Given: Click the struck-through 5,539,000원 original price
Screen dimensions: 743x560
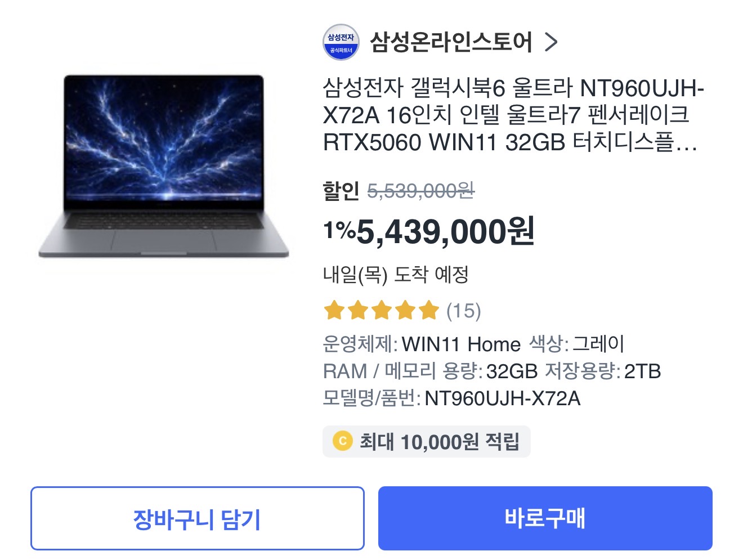Looking at the screenshot, I should coord(420,191).
